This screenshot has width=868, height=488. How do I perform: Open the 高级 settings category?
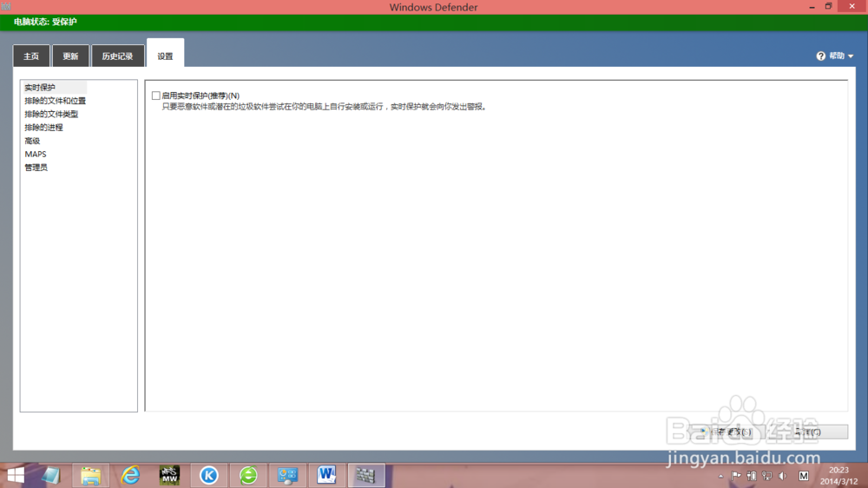32,141
